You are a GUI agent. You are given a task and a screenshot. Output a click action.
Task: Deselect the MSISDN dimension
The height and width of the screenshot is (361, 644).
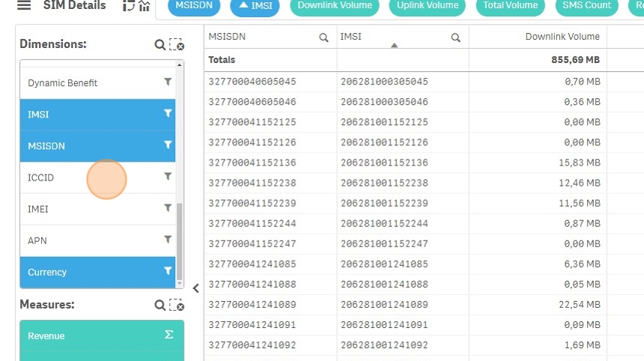(98, 146)
